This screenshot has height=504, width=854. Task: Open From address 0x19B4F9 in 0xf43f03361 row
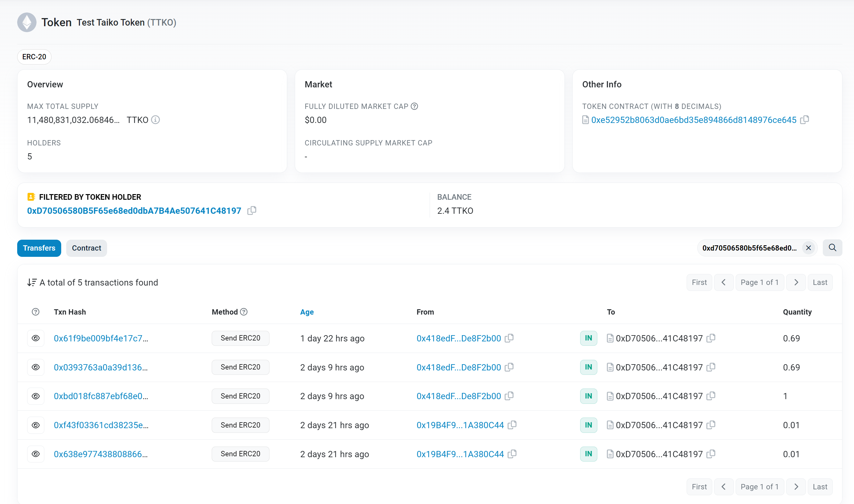(x=460, y=425)
